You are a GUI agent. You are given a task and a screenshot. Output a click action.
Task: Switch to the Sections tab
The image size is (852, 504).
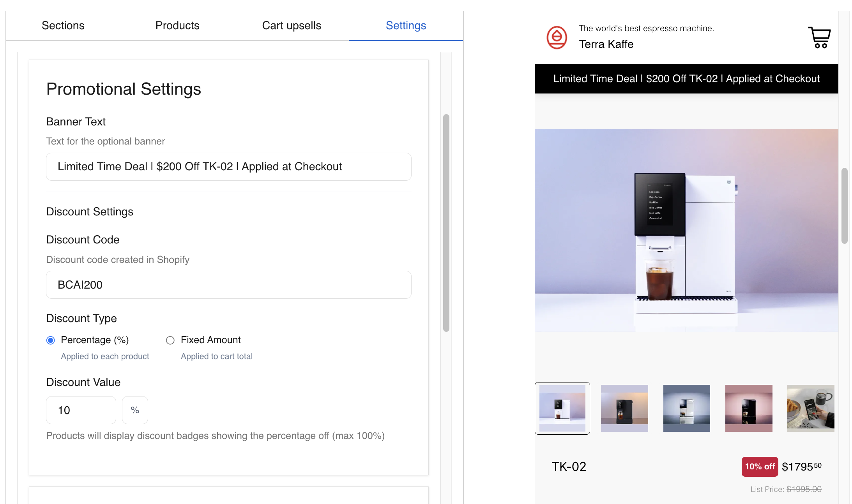(x=63, y=26)
